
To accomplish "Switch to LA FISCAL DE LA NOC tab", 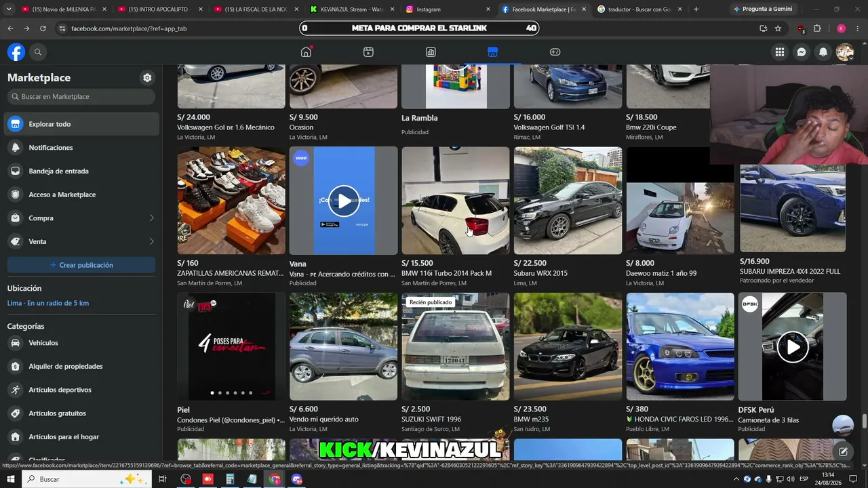I will (256, 9).
